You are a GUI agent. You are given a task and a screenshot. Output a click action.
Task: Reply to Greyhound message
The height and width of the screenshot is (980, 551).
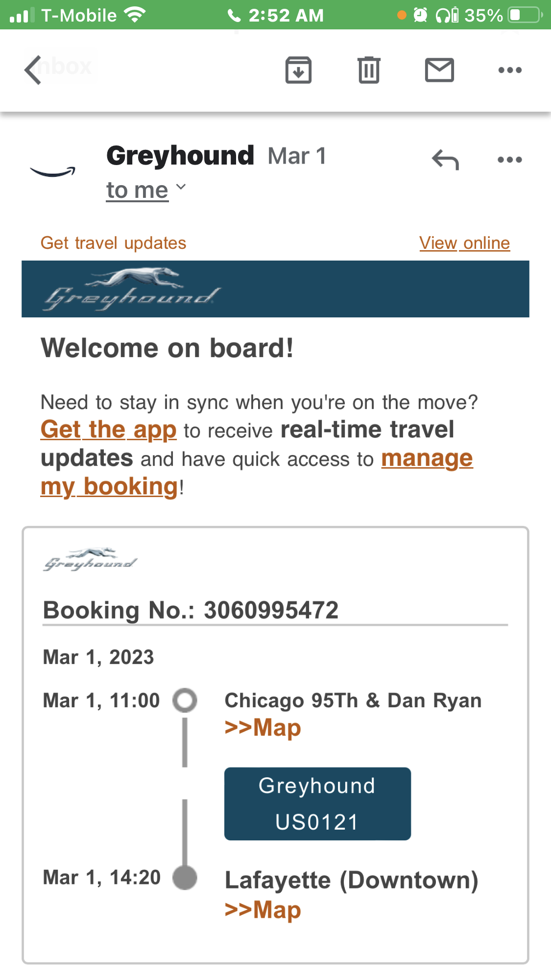445,160
